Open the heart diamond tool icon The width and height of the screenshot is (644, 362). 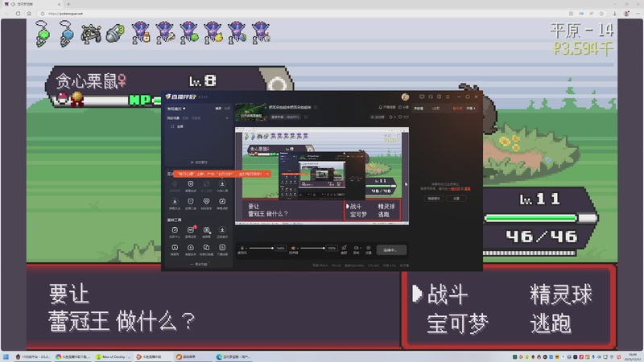point(206,203)
